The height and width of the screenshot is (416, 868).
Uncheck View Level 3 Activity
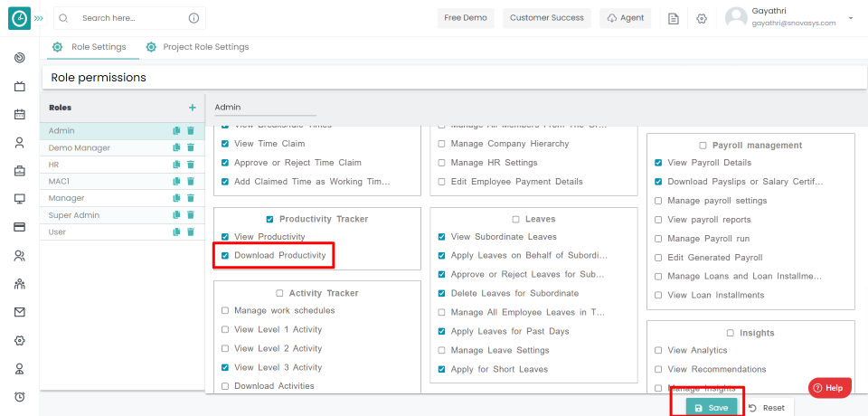(225, 367)
